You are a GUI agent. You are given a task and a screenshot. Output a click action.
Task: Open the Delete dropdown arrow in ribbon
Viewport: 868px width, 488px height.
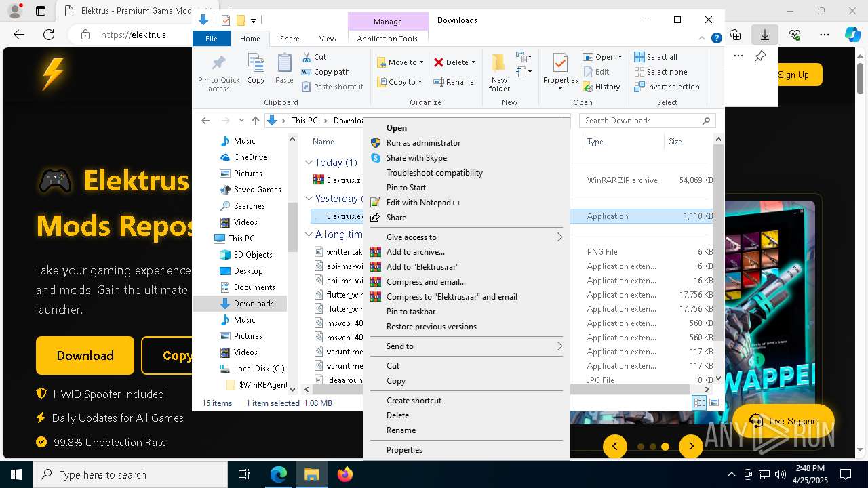click(x=473, y=62)
